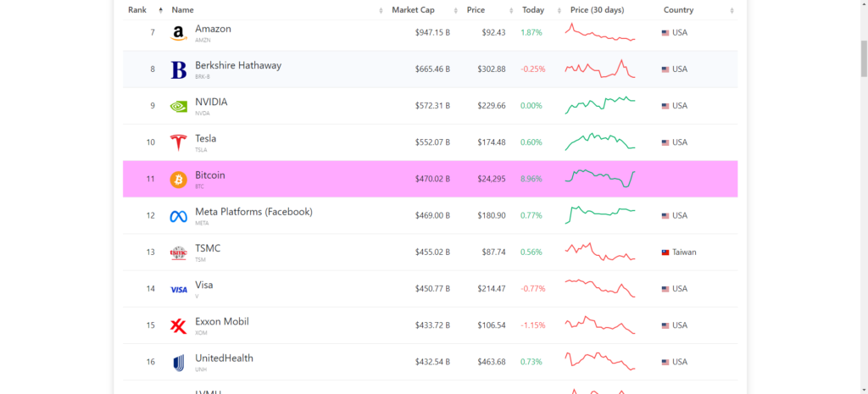Click the Exxon Mobil logo
868x394 pixels.
coord(178,326)
